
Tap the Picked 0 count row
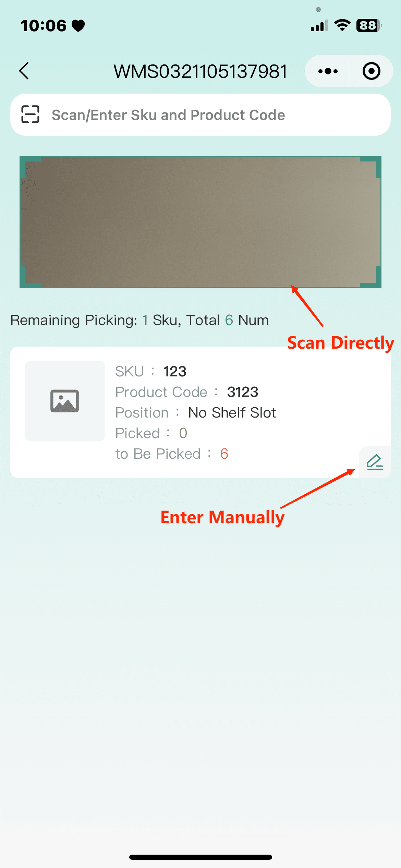[151, 433]
